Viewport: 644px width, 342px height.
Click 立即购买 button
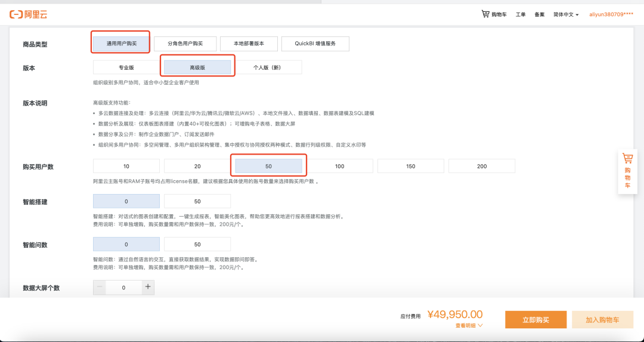[535, 320]
